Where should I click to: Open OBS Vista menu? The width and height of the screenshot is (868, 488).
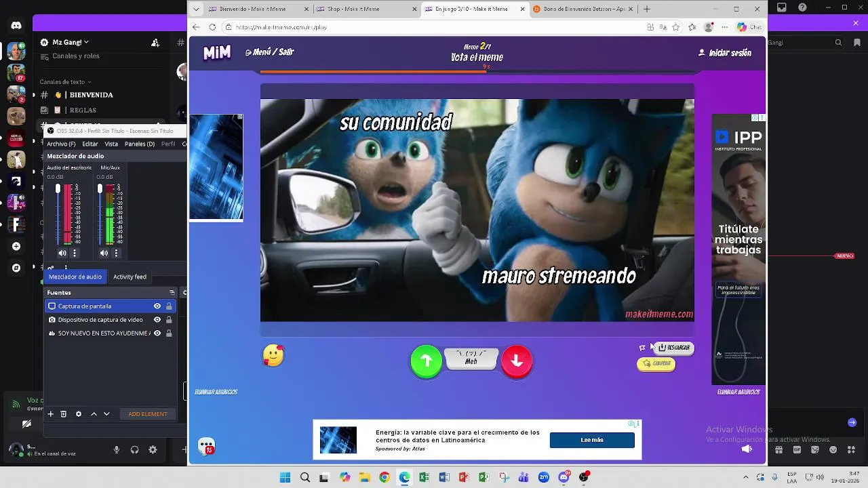[x=111, y=144]
